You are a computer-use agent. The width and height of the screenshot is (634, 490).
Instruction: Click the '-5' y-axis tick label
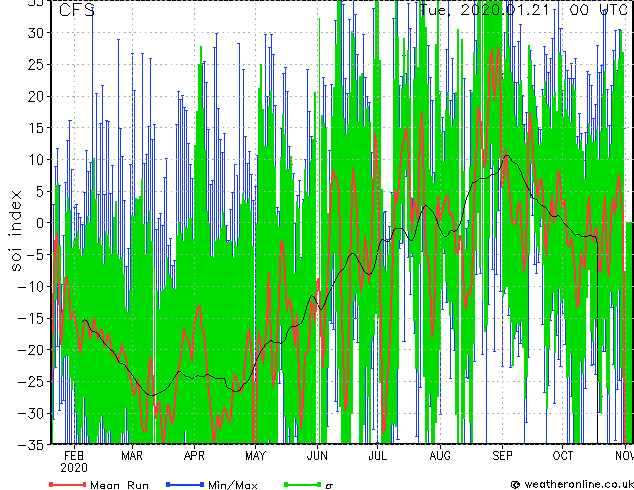pyautogui.click(x=35, y=255)
